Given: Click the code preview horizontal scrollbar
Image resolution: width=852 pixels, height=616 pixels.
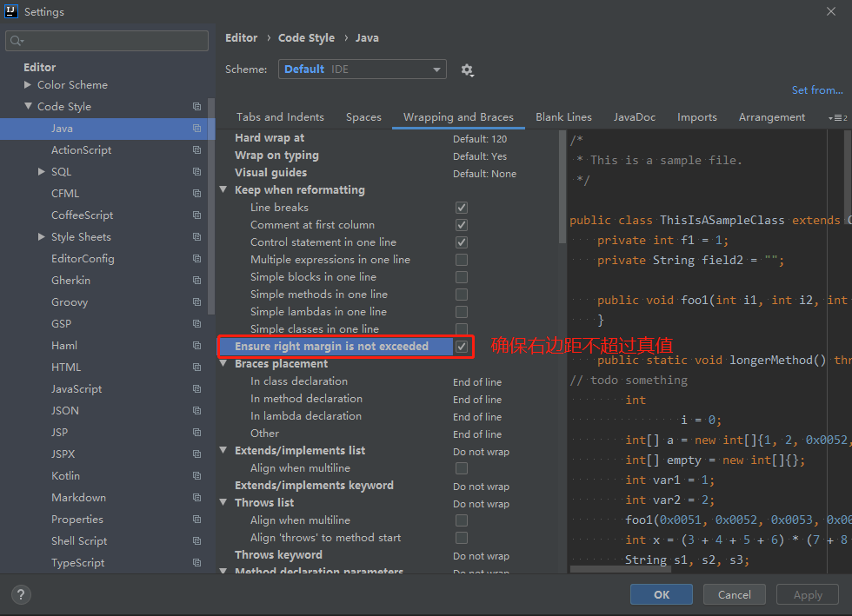Looking at the screenshot, I should coord(620,569).
